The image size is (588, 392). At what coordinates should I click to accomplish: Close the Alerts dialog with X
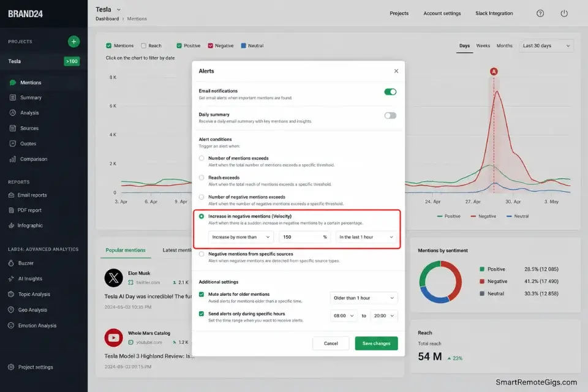coord(396,71)
